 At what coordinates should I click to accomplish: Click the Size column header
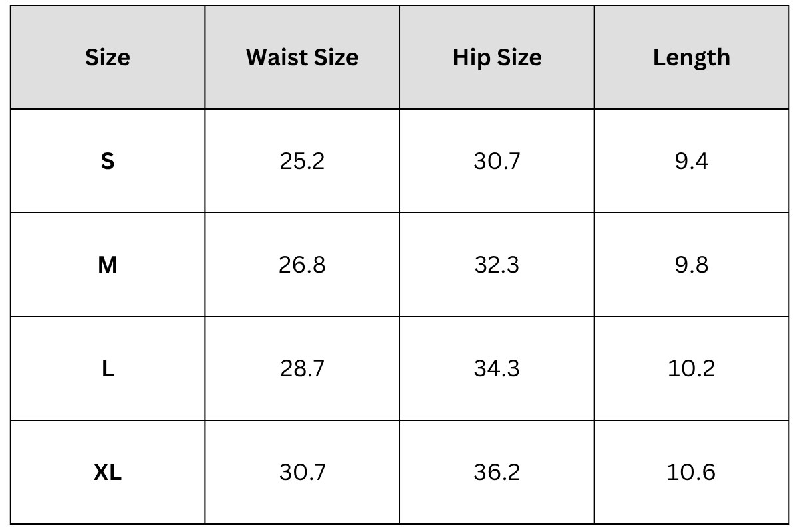pos(108,57)
